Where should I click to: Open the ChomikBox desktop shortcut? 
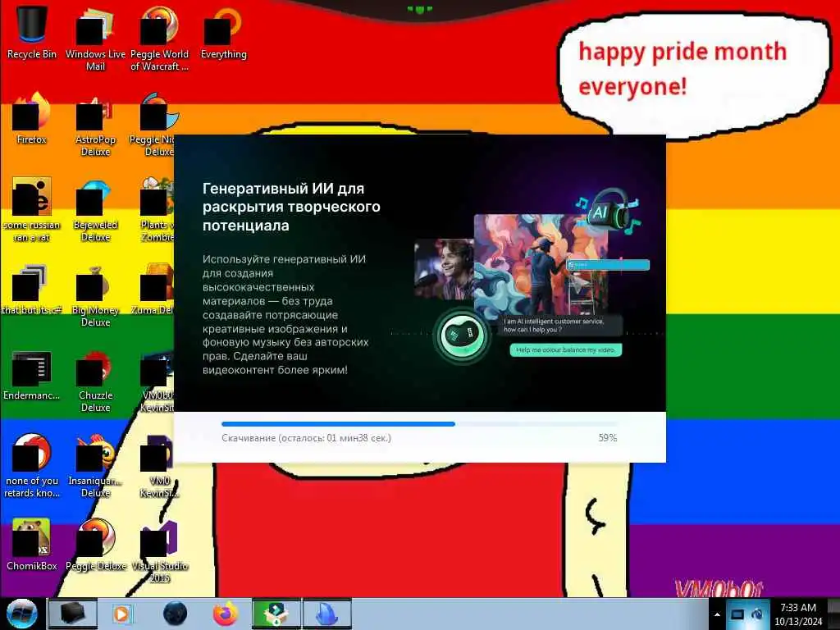click(32, 545)
